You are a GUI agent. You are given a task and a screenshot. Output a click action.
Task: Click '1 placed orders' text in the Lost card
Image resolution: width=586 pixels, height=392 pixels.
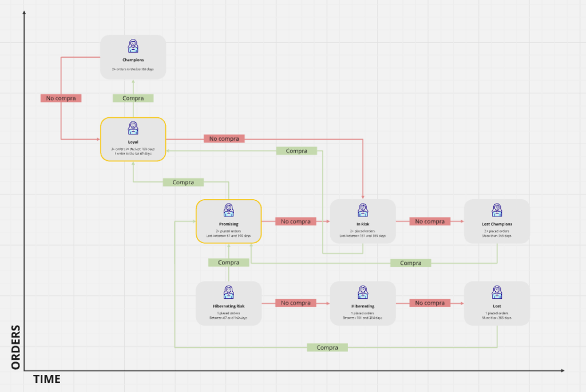click(497, 313)
